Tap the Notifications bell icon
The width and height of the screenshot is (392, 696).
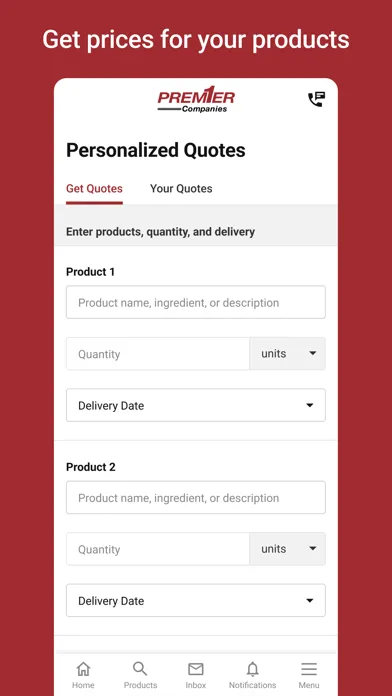(x=253, y=669)
